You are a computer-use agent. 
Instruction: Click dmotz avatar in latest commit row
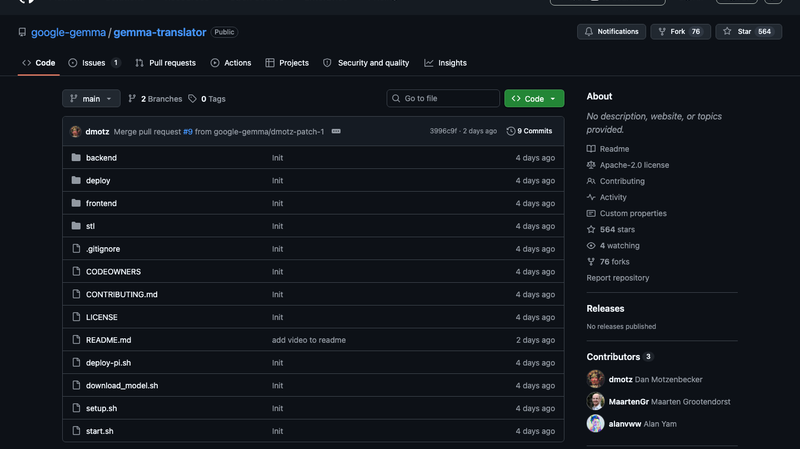coord(76,132)
